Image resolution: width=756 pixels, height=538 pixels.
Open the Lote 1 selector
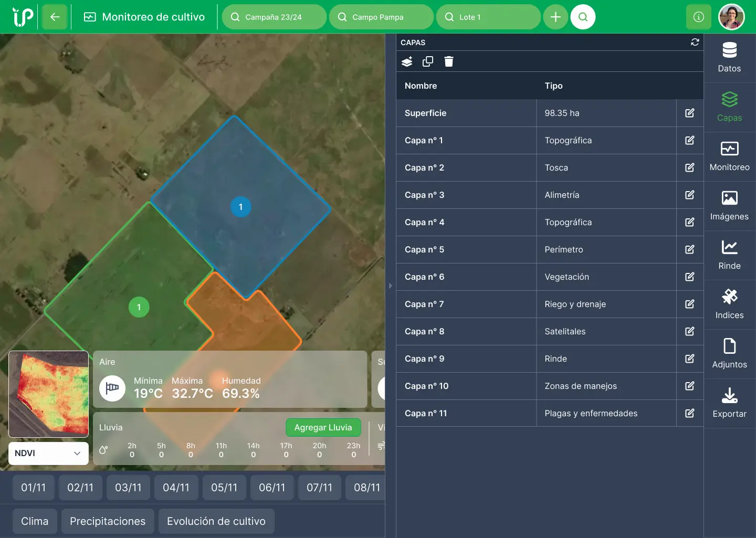coord(488,17)
